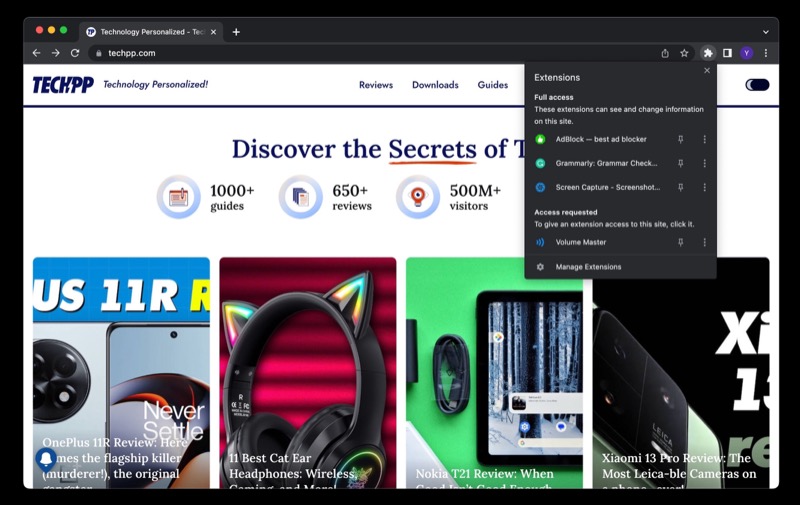Click the TechPP logo
Image resolution: width=800 pixels, height=505 pixels.
click(x=63, y=85)
